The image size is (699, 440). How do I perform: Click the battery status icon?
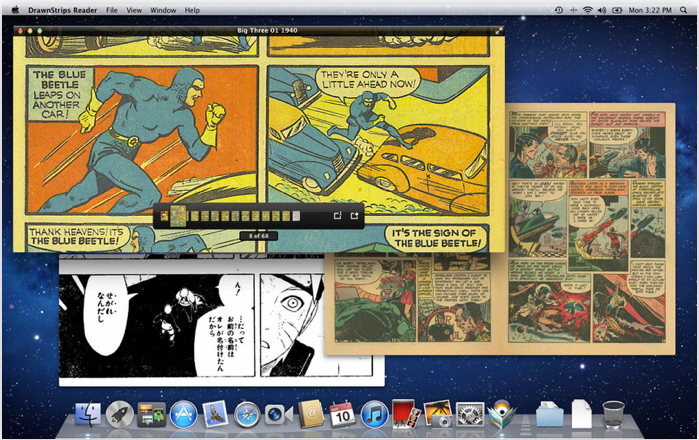[x=617, y=10]
